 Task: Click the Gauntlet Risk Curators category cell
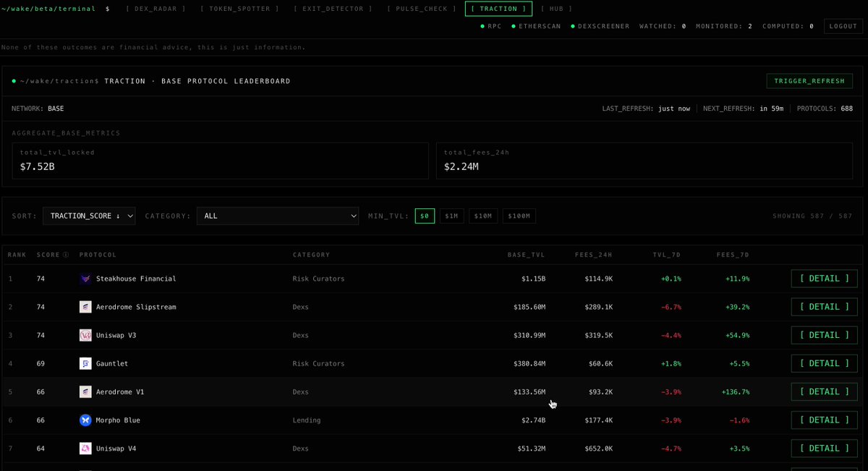[x=318, y=363]
